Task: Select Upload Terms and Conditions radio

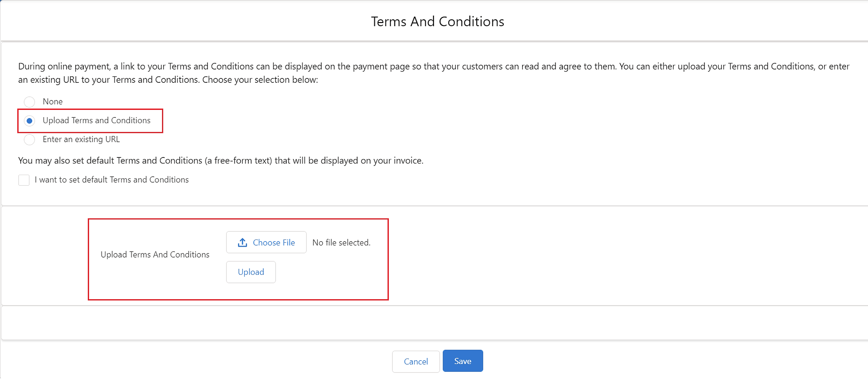Action: (29, 121)
